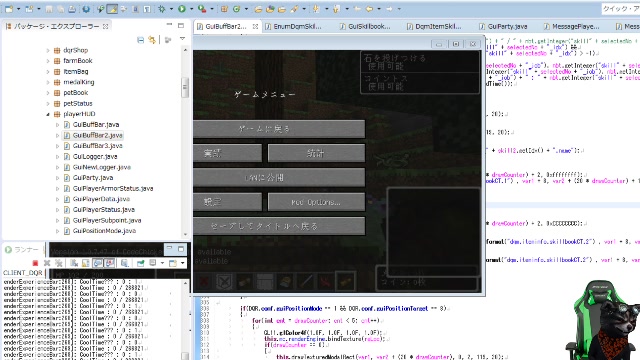This screenshot has width=640, height=360.
Task: Toggle Pin Console button
Action: click(141, 263)
